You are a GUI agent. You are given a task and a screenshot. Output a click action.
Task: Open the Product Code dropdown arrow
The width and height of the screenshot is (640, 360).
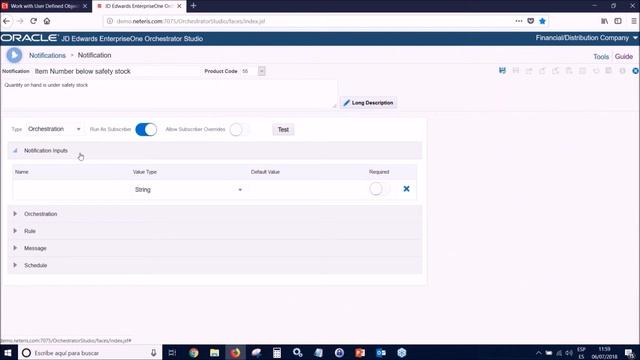[262, 71]
